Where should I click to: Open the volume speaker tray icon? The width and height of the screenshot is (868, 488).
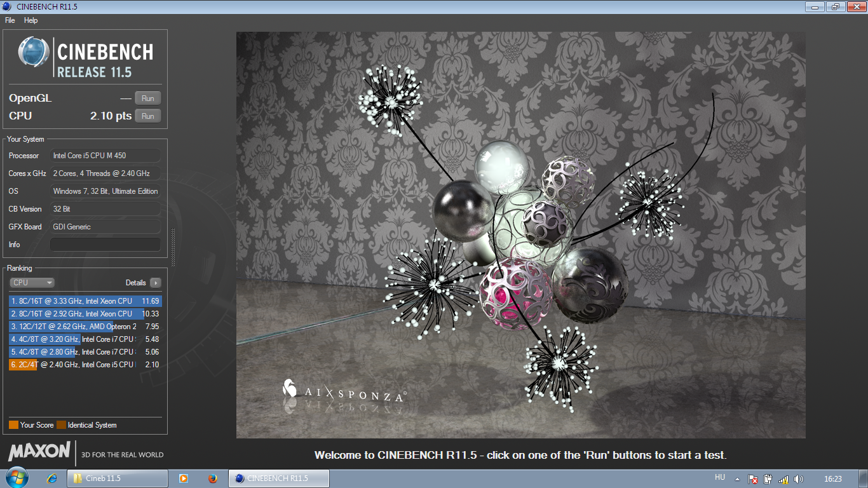(799, 479)
